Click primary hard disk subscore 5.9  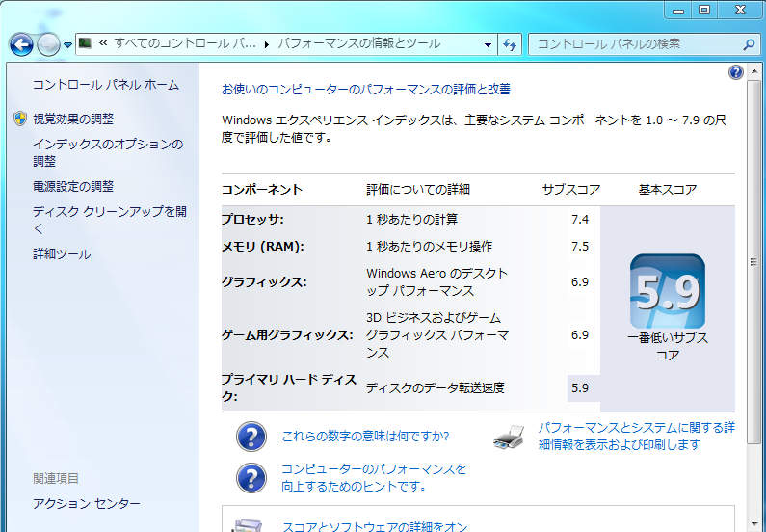[580, 387]
